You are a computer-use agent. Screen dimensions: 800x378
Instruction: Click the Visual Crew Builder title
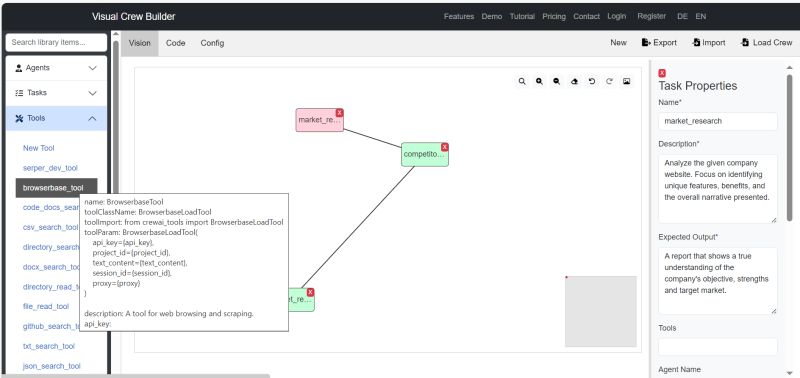click(134, 16)
